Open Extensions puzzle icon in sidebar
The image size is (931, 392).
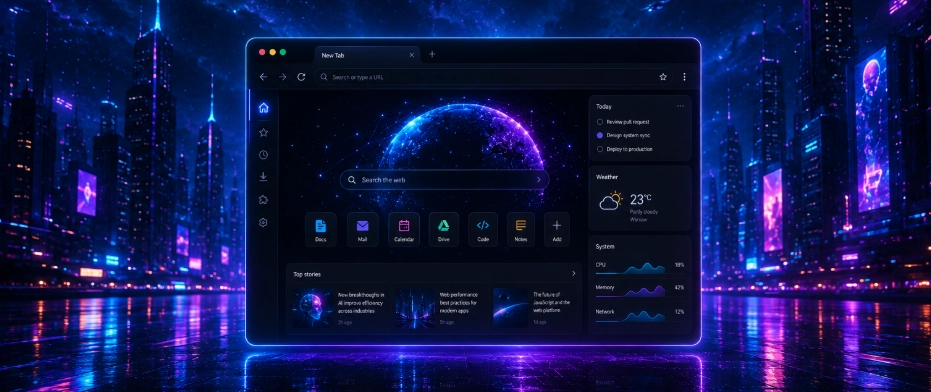(264, 200)
